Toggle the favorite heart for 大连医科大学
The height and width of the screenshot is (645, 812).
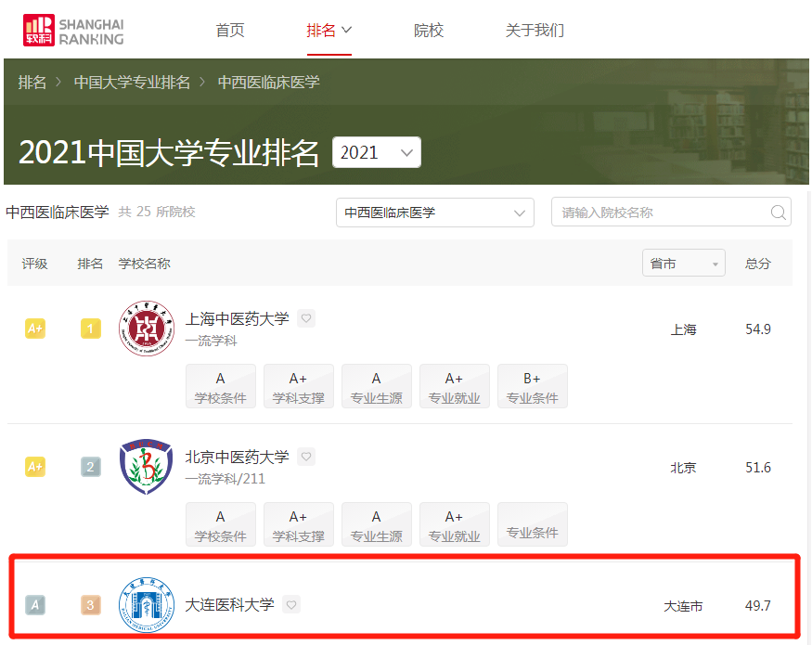coord(290,604)
